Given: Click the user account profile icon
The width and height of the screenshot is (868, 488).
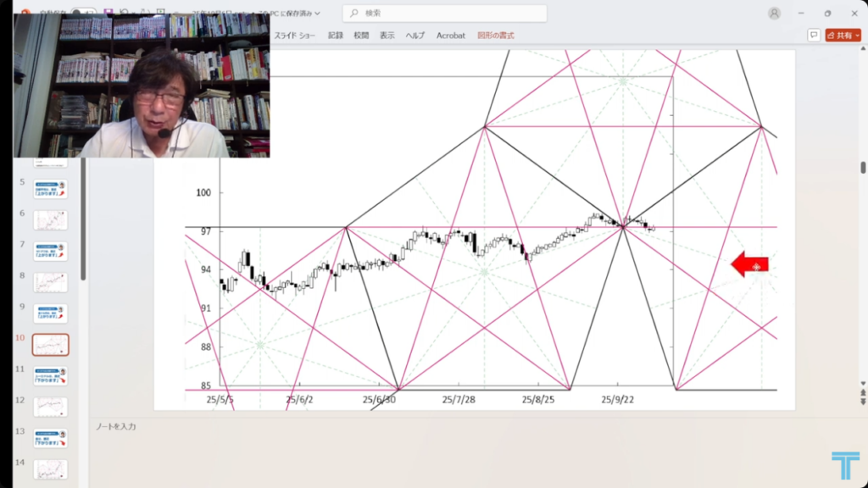Looking at the screenshot, I should 774,14.
